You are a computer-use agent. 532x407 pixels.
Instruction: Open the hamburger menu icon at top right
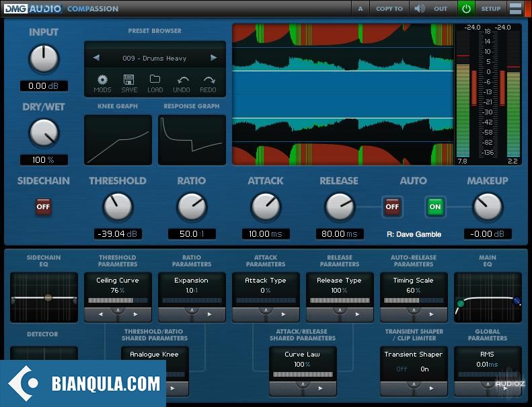coord(515,9)
